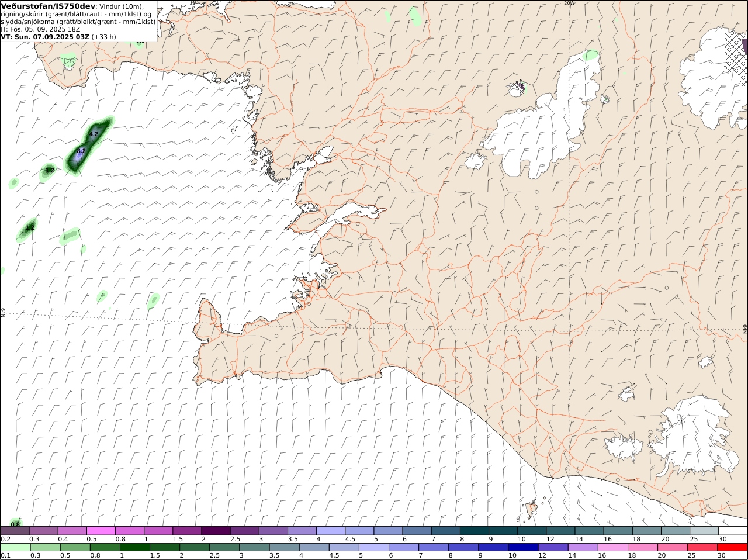
Task: Click the white snow swatch at 30
Action: click(x=733, y=531)
